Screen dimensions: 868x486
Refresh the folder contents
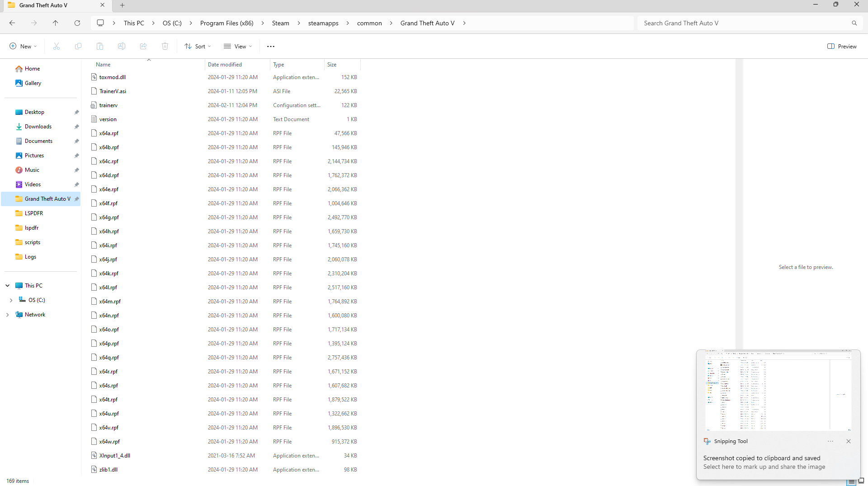pyautogui.click(x=77, y=23)
